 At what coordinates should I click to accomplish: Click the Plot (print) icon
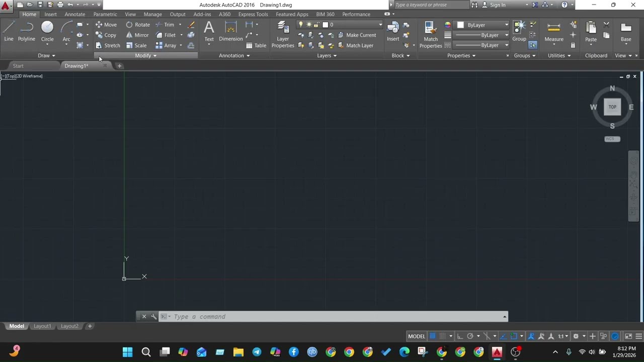(60, 5)
